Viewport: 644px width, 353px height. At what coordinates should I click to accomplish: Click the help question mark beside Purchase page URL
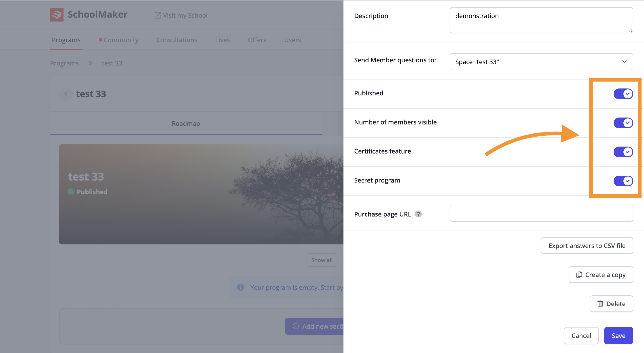(x=418, y=214)
